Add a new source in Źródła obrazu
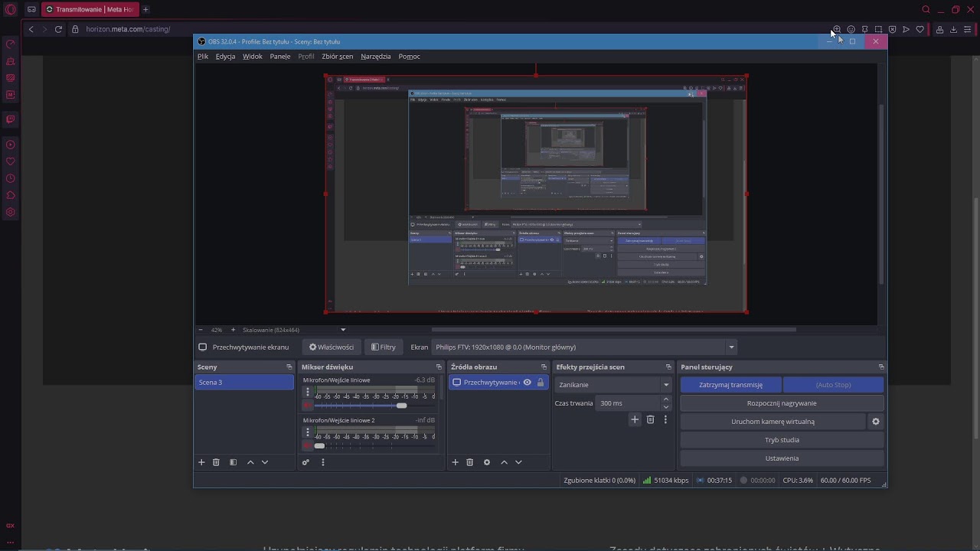980x551 pixels. click(455, 462)
